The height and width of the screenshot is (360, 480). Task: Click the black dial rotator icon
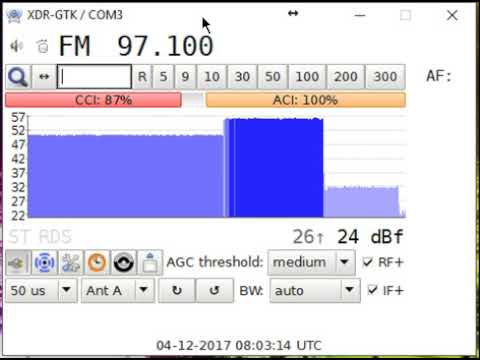point(123,263)
